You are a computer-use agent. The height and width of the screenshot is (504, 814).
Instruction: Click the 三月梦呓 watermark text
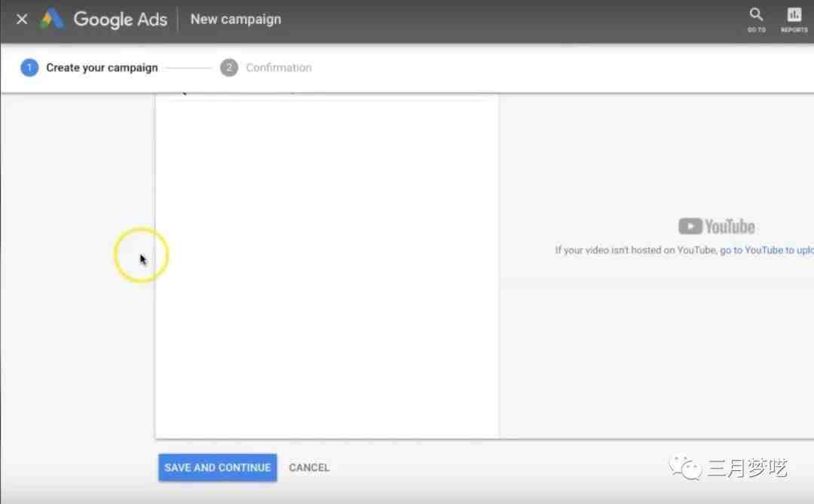click(746, 469)
